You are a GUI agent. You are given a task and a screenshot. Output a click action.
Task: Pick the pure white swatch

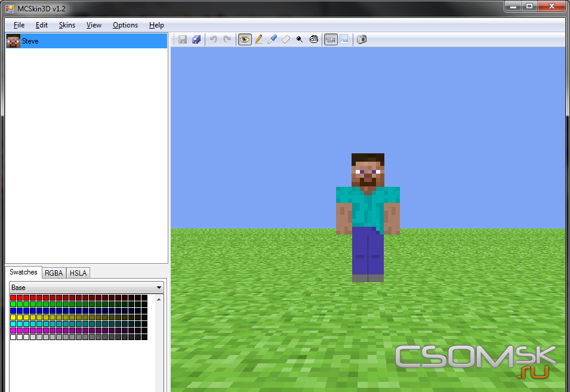coord(13,337)
